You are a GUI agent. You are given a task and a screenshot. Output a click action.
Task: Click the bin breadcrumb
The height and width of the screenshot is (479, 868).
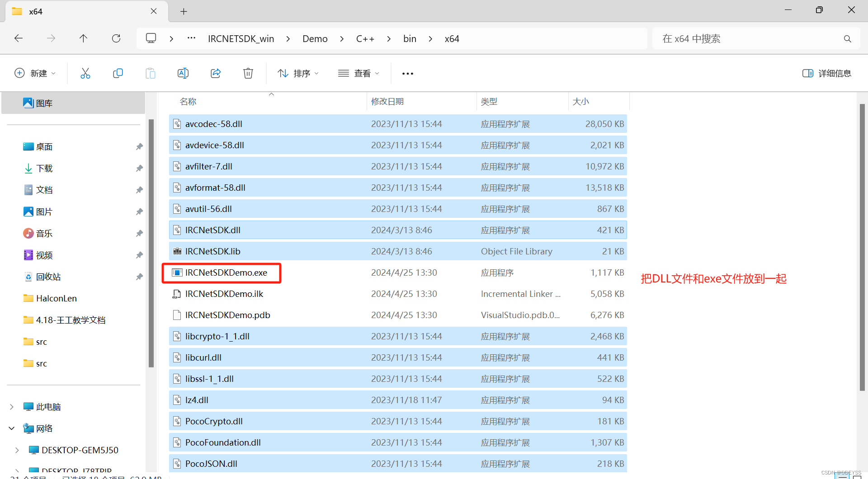(410, 39)
